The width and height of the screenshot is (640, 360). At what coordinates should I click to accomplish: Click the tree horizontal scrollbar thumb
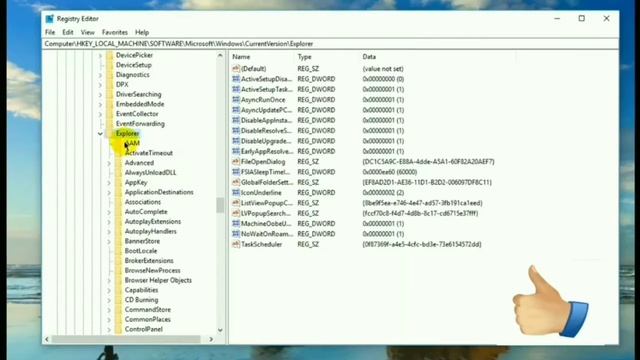[126, 339]
